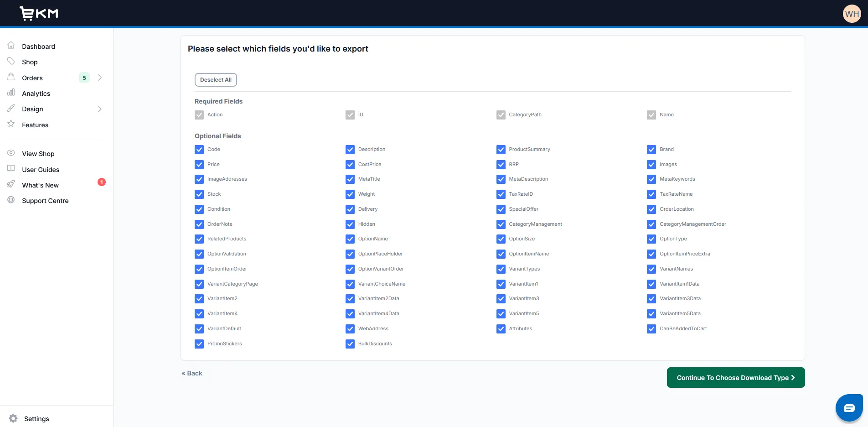Toggle the Hidden checkbox

point(350,224)
